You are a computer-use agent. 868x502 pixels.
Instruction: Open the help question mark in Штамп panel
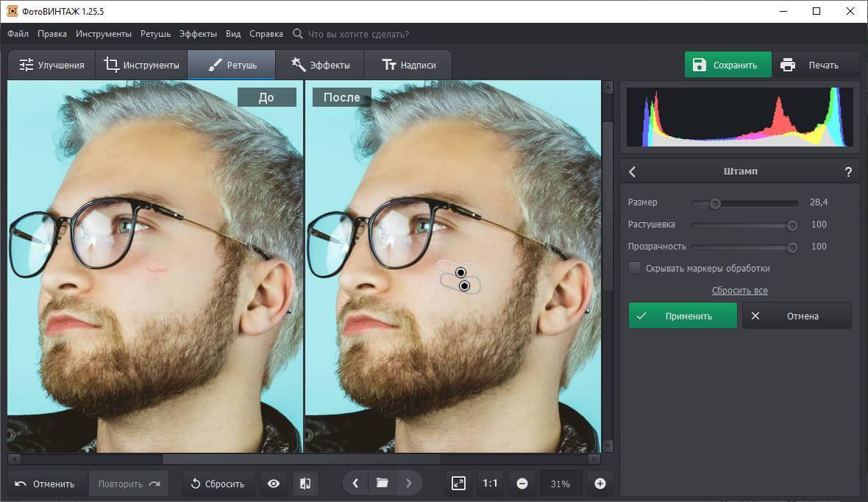coord(848,172)
